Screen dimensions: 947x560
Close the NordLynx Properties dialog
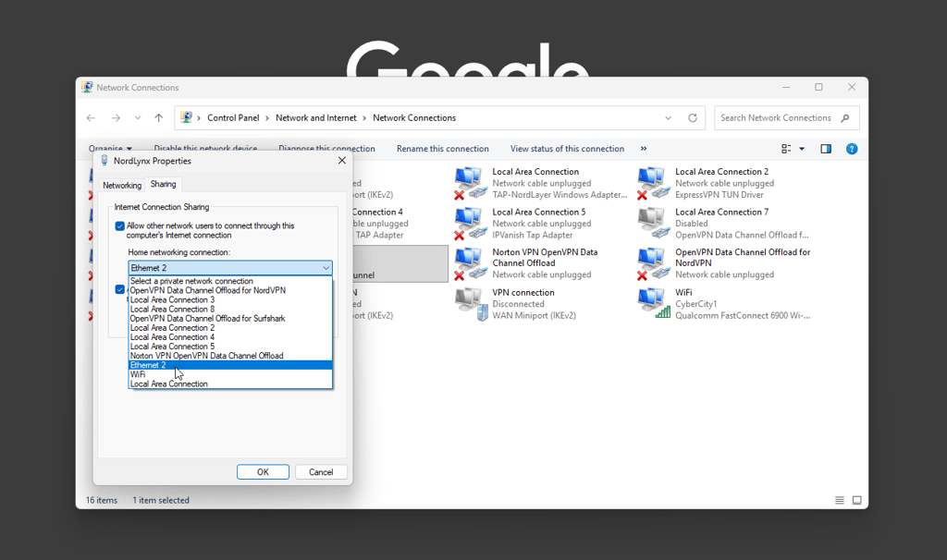pyautogui.click(x=342, y=161)
